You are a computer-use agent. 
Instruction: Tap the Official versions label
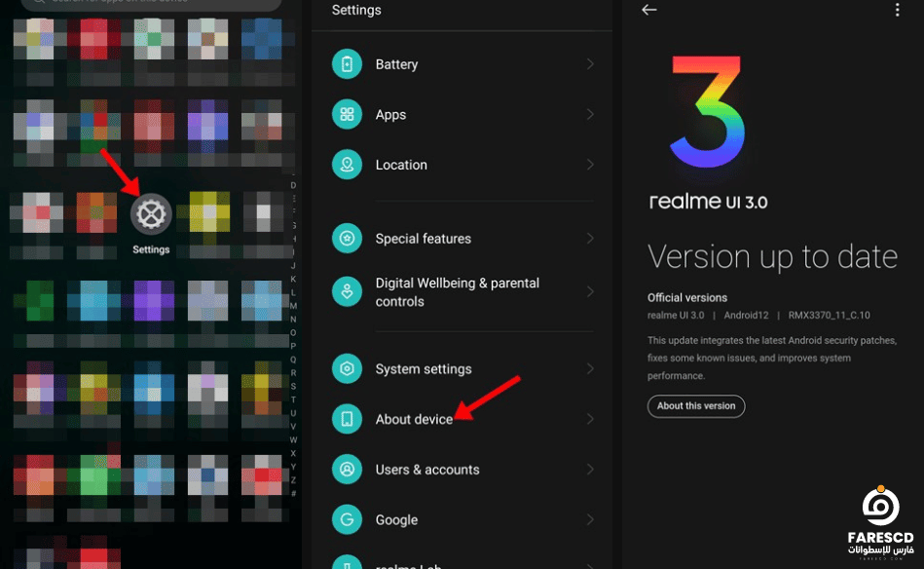click(687, 298)
